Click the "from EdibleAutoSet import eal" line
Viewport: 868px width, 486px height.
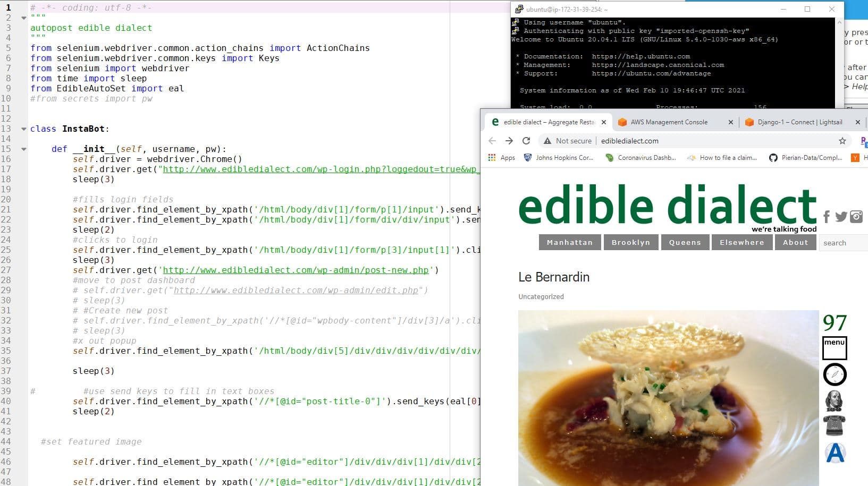point(107,88)
